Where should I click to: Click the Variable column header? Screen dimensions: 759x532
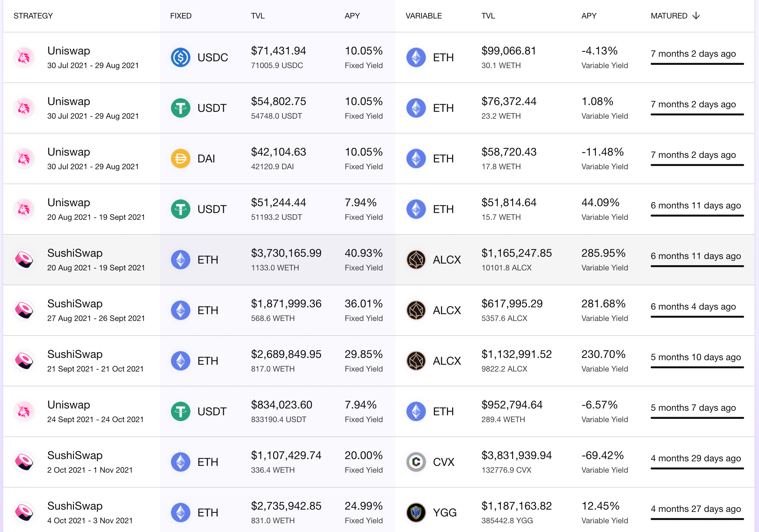coord(424,16)
